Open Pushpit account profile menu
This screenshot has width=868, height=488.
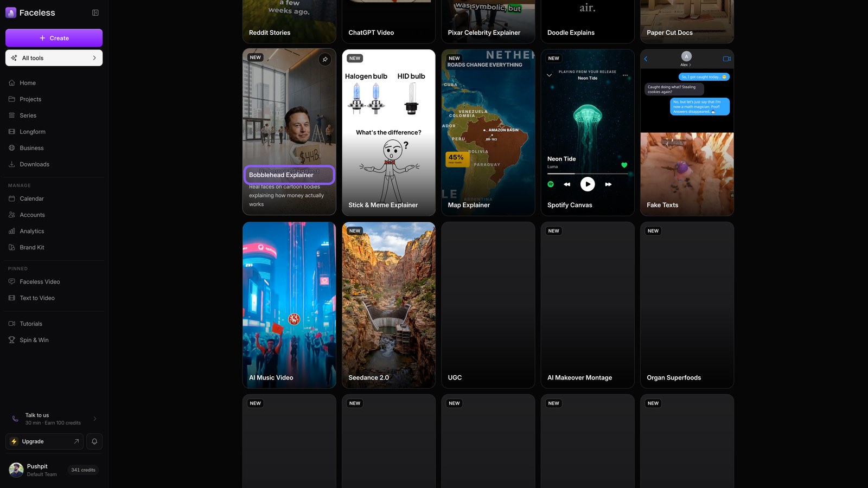click(54, 470)
